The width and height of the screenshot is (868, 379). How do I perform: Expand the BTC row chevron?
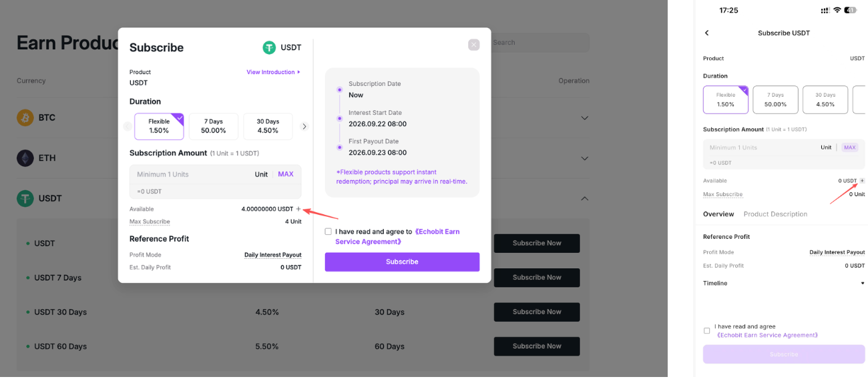(x=585, y=118)
